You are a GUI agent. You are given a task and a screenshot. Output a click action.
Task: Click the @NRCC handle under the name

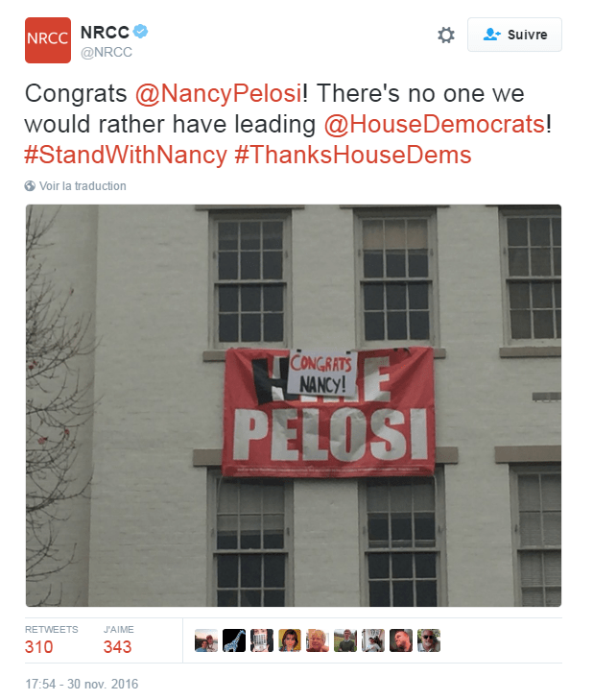(106, 52)
